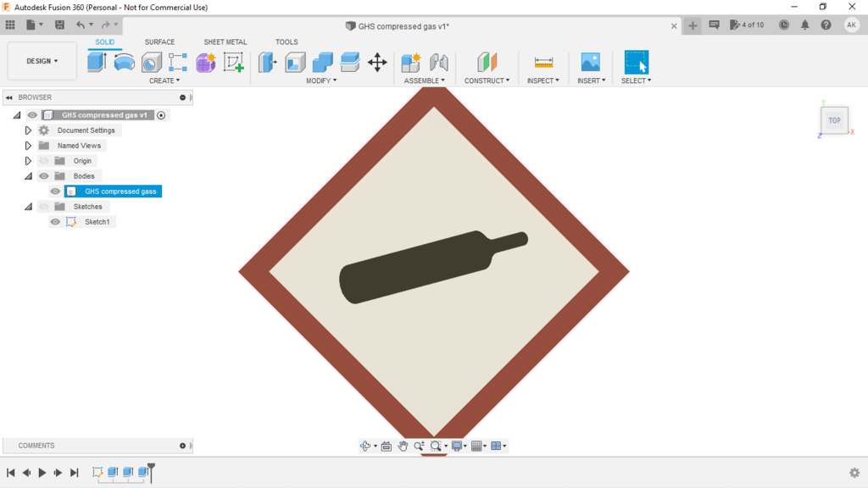Viewport: 868px width, 488px height.
Task: Click the Measure tool icon
Action: (543, 62)
